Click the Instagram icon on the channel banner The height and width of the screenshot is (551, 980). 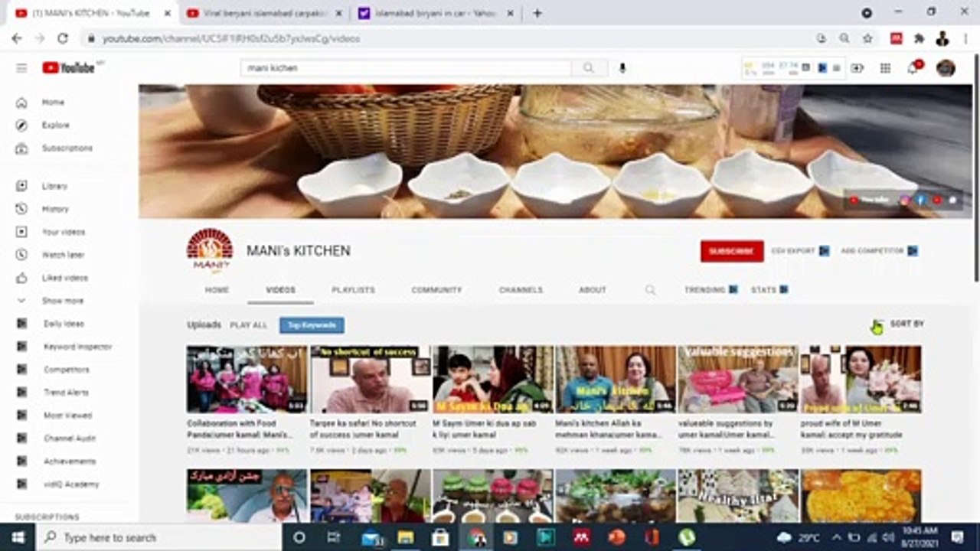point(905,200)
